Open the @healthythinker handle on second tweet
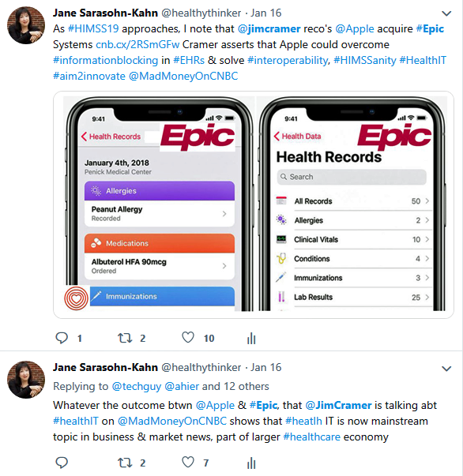 click(x=201, y=367)
